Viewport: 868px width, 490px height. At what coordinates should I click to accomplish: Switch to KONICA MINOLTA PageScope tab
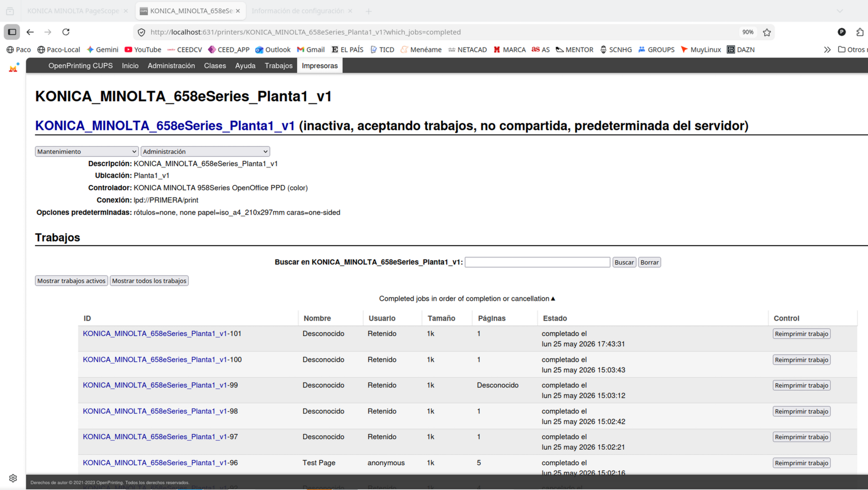pos(73,11)
